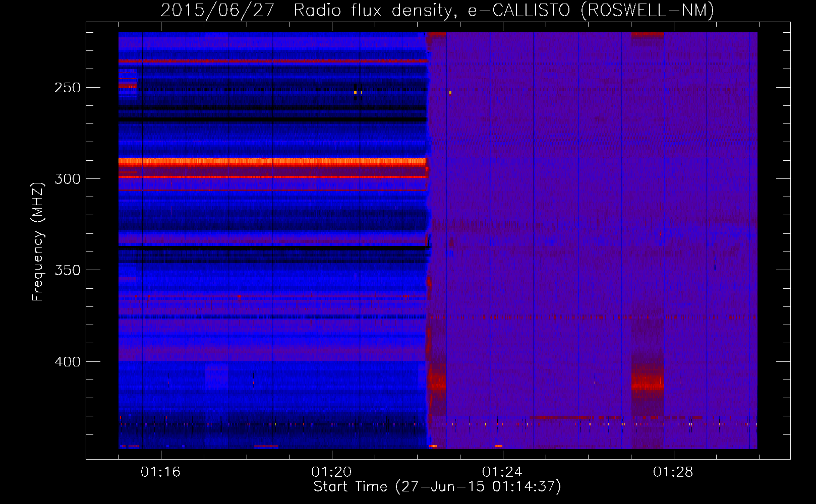Viewport: 816px width, 504px height.
Task: Click the 01:16 time tick label
Action: pyautogui.click(x=160, y=472)
